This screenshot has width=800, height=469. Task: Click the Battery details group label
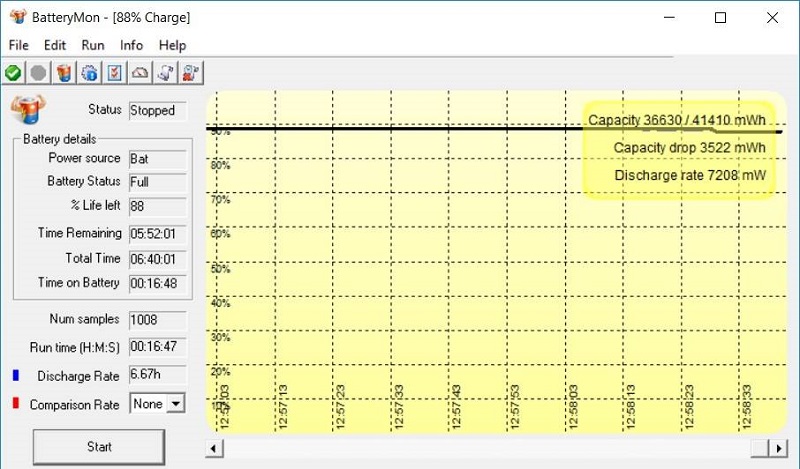[x=60, y=139]
